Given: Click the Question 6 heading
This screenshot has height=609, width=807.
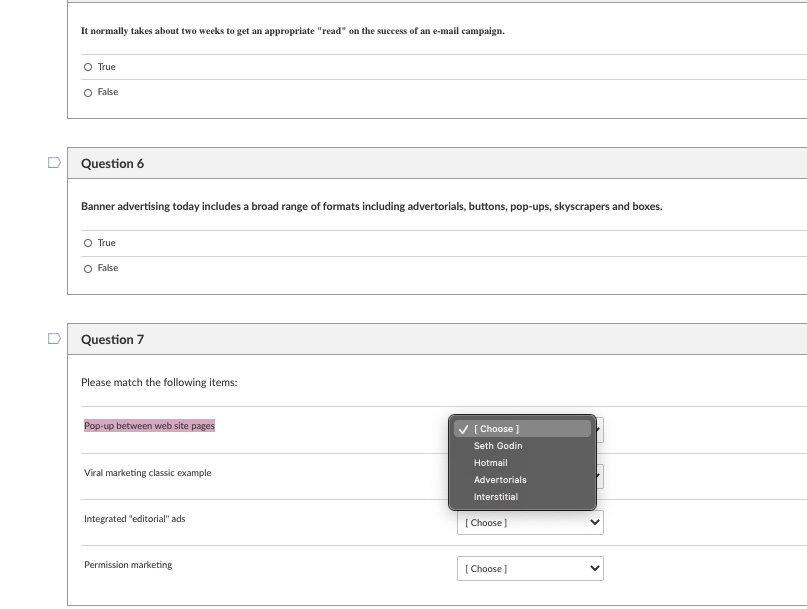Looking at the screenshot, I should point(112,164).
